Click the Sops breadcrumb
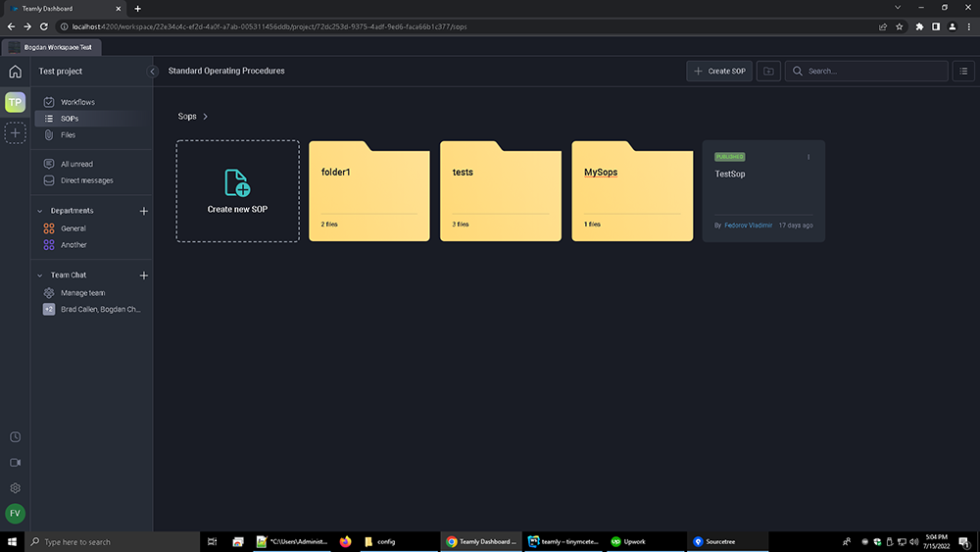The image size is (980, 552). point(187,117)
